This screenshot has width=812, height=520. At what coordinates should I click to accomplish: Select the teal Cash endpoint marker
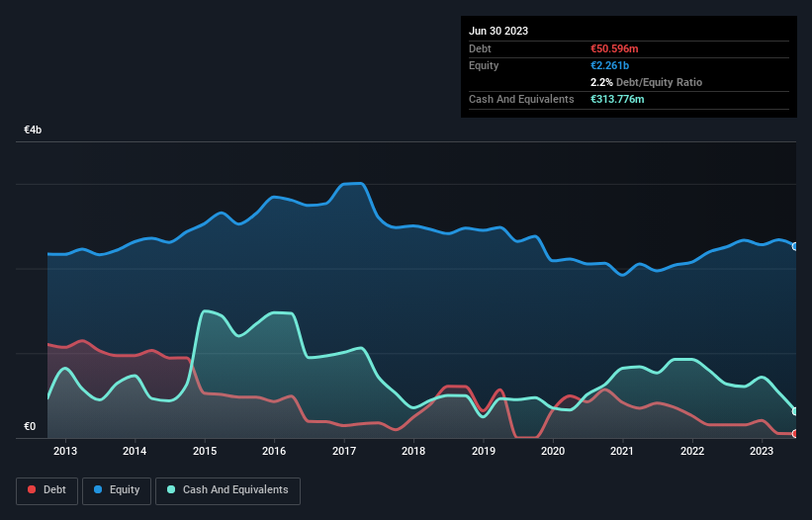(x=795, y=411)
